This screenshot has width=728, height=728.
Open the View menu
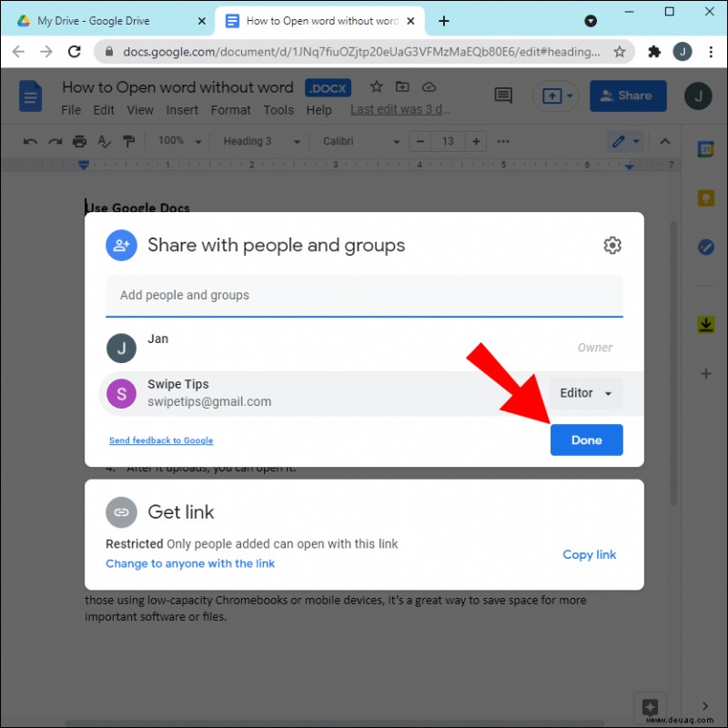[x=140, y=110]
